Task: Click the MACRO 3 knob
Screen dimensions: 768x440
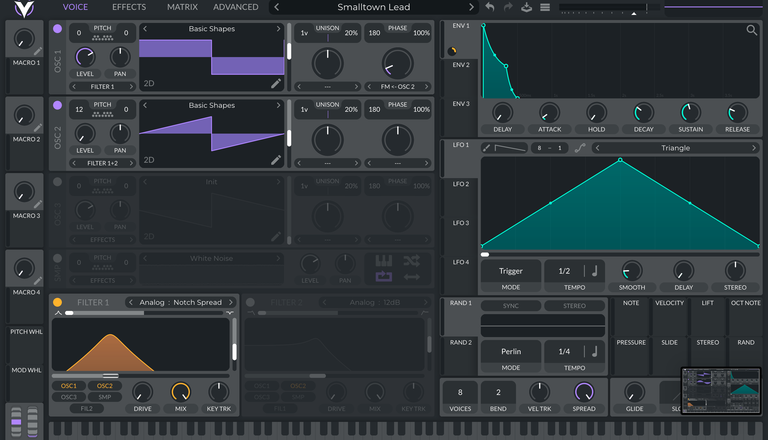Action: tap(24, 192)
